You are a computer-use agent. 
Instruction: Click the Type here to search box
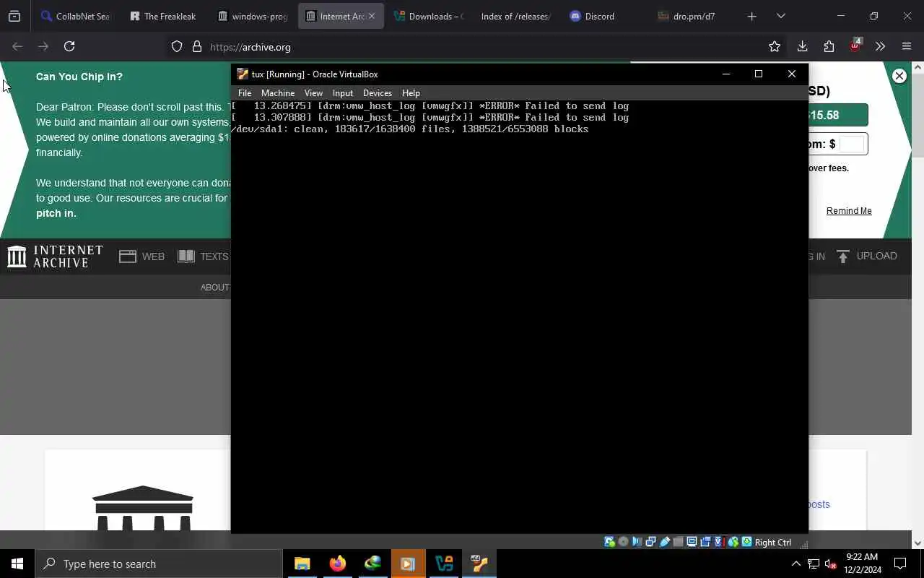[159, 564]
